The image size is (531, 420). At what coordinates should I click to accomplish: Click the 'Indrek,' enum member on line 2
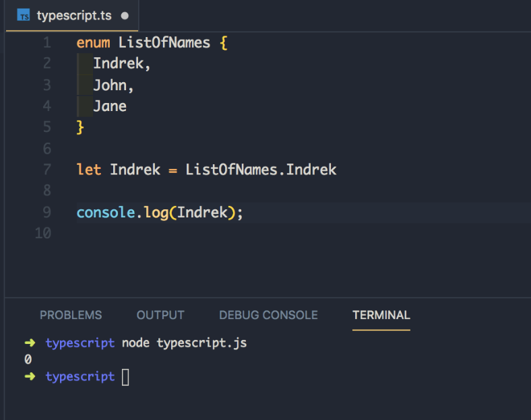122,63
